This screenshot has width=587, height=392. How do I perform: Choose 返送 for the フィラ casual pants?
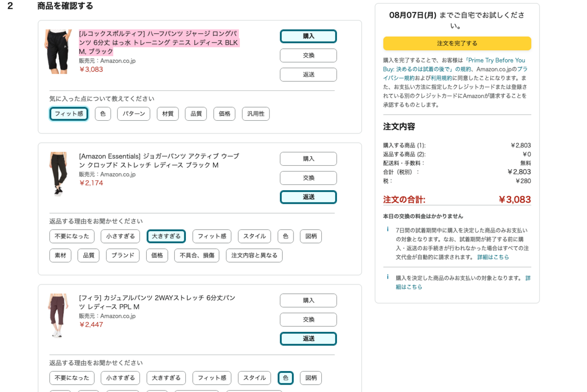(x=308, y=339)
